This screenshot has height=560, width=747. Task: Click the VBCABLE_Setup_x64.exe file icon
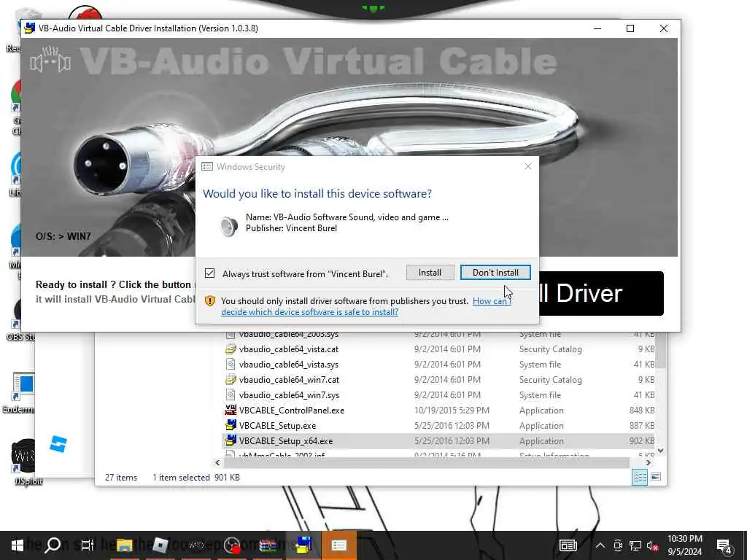[231, 440]
